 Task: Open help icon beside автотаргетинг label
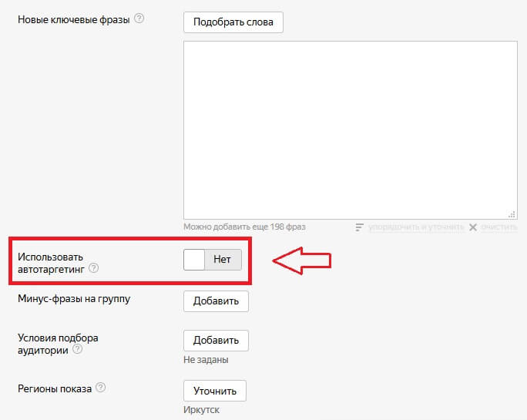coord(93,268)
